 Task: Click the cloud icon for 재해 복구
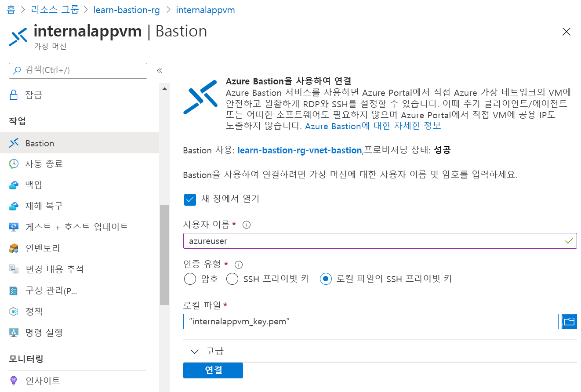pyautogui.click(x=14, y=206)
